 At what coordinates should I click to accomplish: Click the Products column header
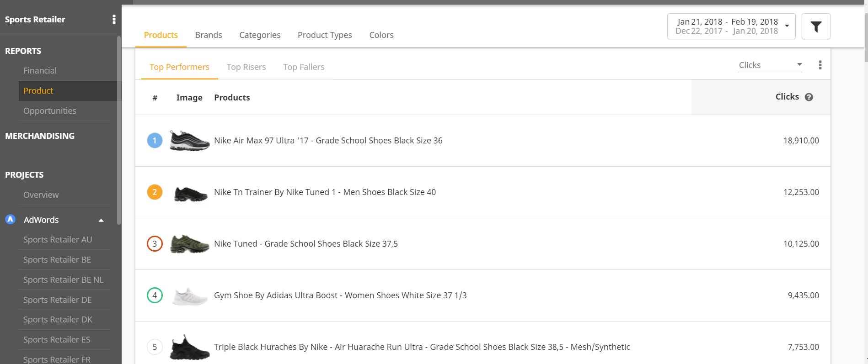click(232, 98)
